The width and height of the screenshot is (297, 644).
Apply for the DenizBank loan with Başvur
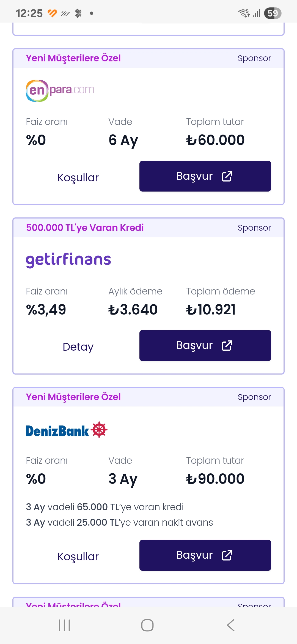pyautogui.click(x=205, y=555)
